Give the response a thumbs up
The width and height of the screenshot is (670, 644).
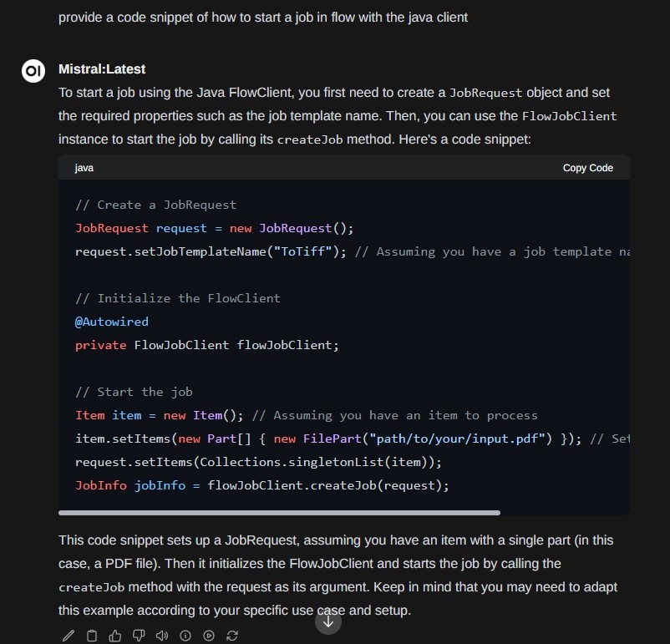114,635
